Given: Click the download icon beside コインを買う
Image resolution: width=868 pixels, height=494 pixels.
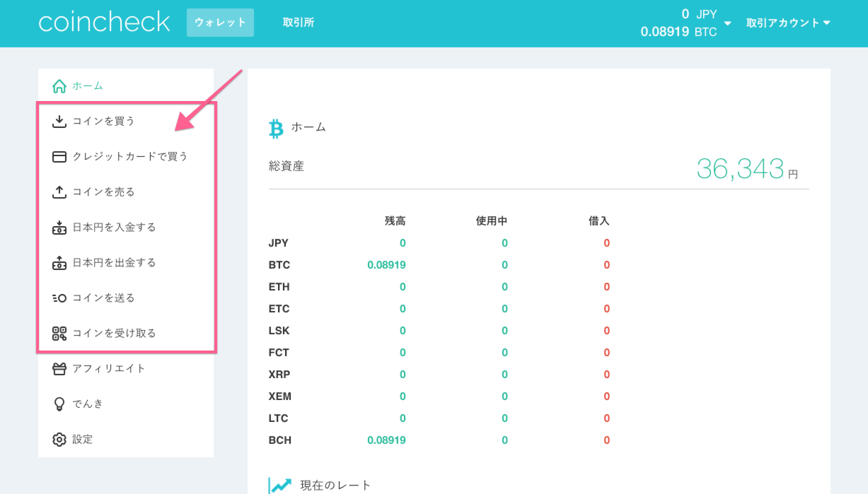Looking at the screenshot, I should pos(59,122).
